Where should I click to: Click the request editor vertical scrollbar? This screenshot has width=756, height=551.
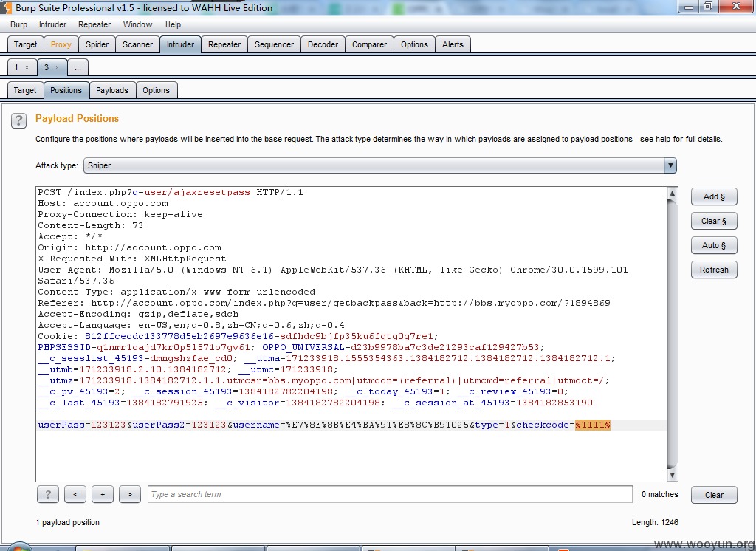(672, 334)
